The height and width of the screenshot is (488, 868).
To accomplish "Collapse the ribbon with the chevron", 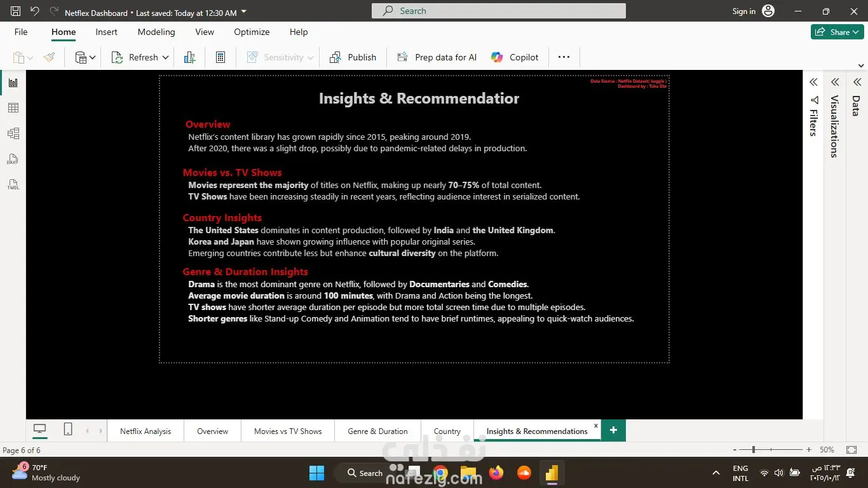I will click(861, 65).
